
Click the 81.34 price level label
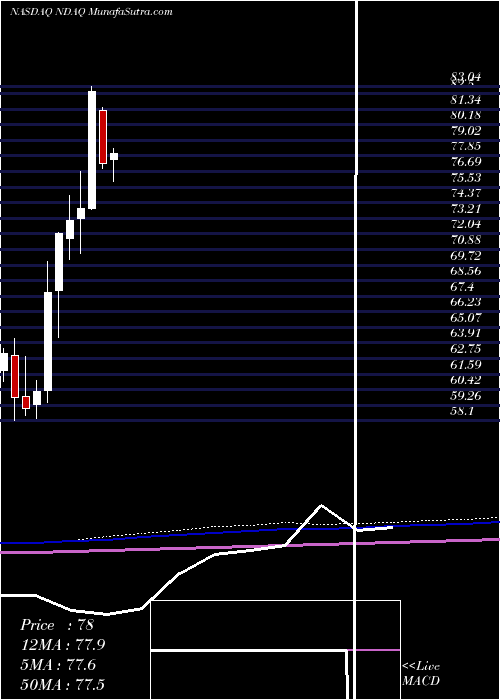point(466,100)
